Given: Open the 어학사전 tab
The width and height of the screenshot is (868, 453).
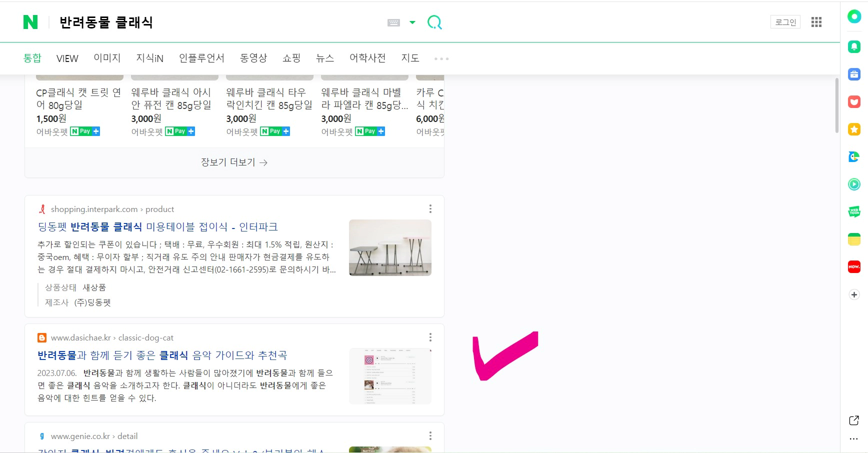Looking at the screenshot, I should 367,58.
